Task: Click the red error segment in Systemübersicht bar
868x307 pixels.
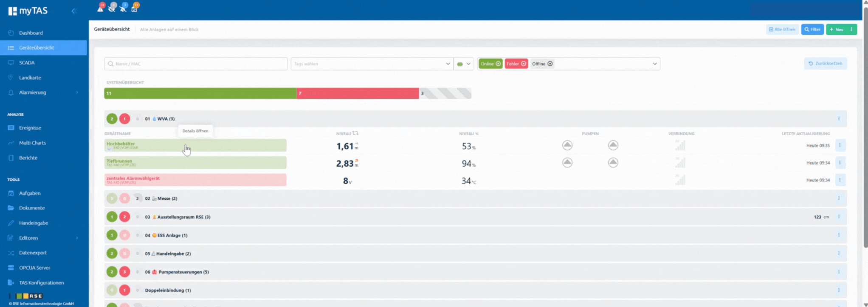Action: click(x=357, y=93)
